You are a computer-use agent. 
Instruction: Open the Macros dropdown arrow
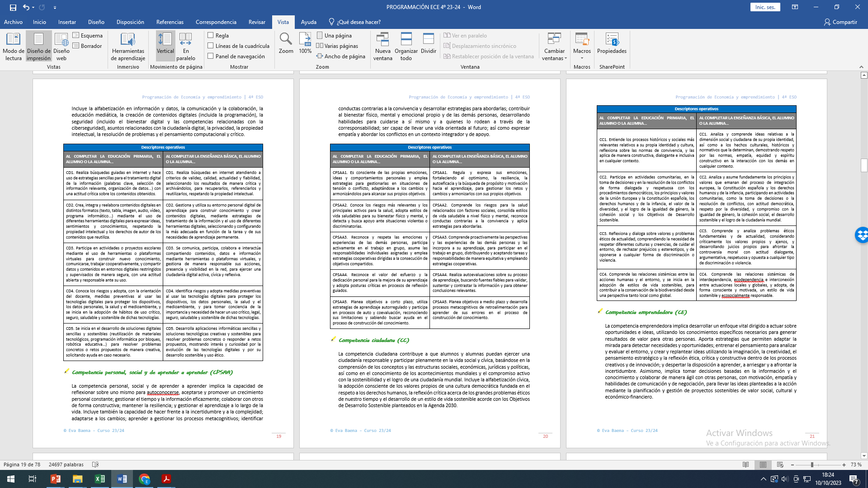pos(582,58)
